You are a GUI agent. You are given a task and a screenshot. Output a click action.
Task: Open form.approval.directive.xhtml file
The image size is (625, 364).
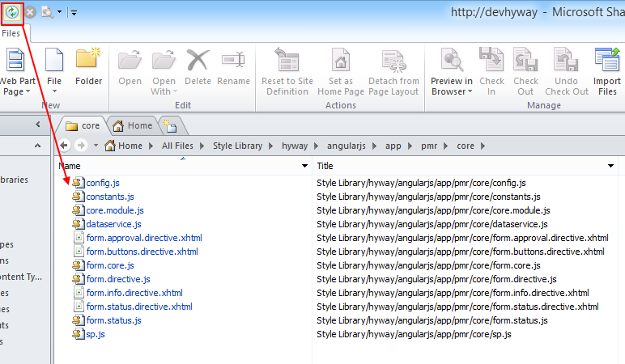(x=143, y=238)
